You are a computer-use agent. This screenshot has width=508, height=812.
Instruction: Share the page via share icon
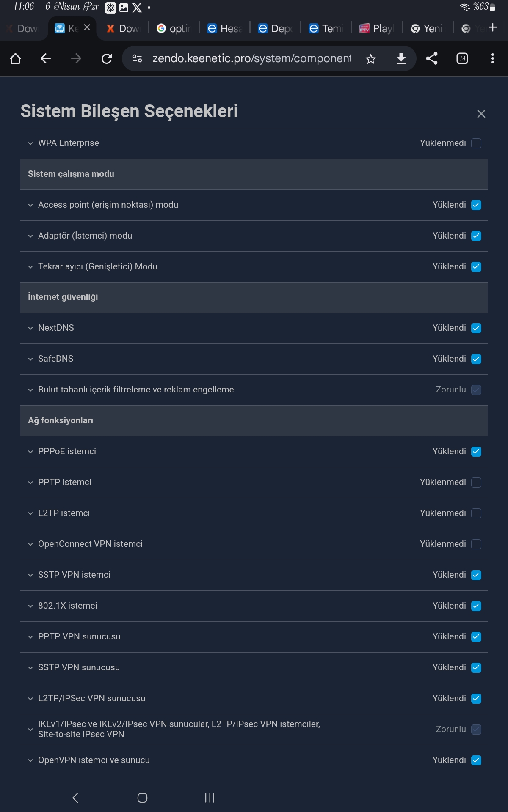click(x=432, y=58)
